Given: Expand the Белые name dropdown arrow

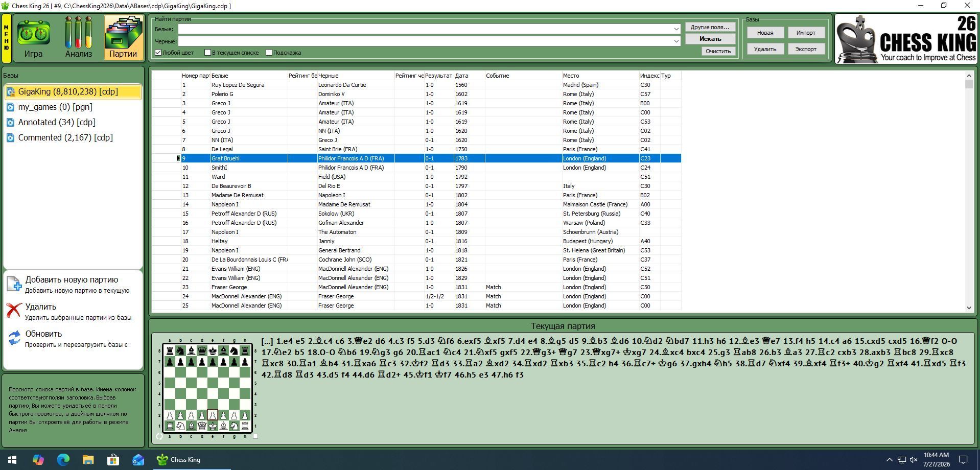Looking at the screenshot, I should tap(676, 29).
